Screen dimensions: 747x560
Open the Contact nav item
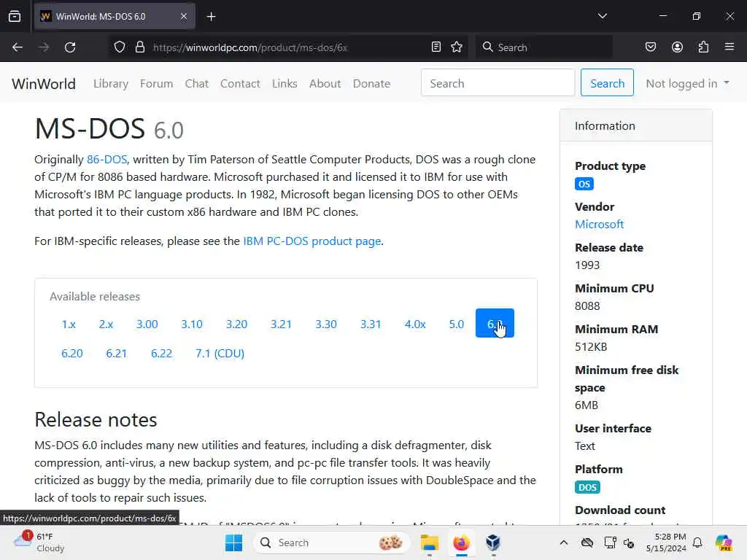pyautogui.click(x=240, y=83)
